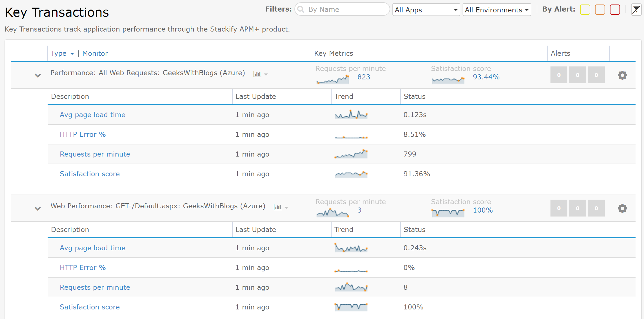Open settings gear for GET-/Default.aspx monitor

tap(622, 208)
